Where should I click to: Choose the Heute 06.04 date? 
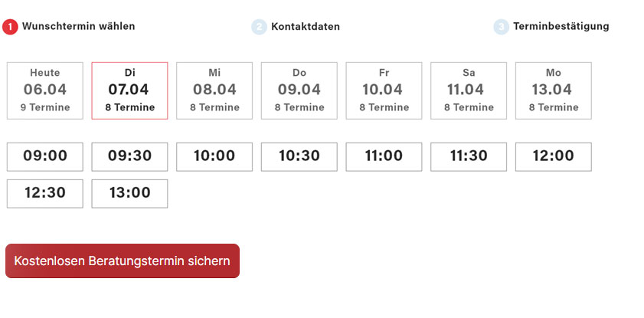point(45,90)
